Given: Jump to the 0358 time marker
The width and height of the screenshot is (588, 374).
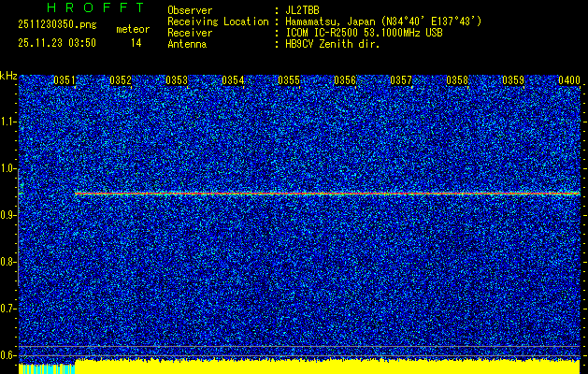Looking at the screenshot, I should point(457,81).
